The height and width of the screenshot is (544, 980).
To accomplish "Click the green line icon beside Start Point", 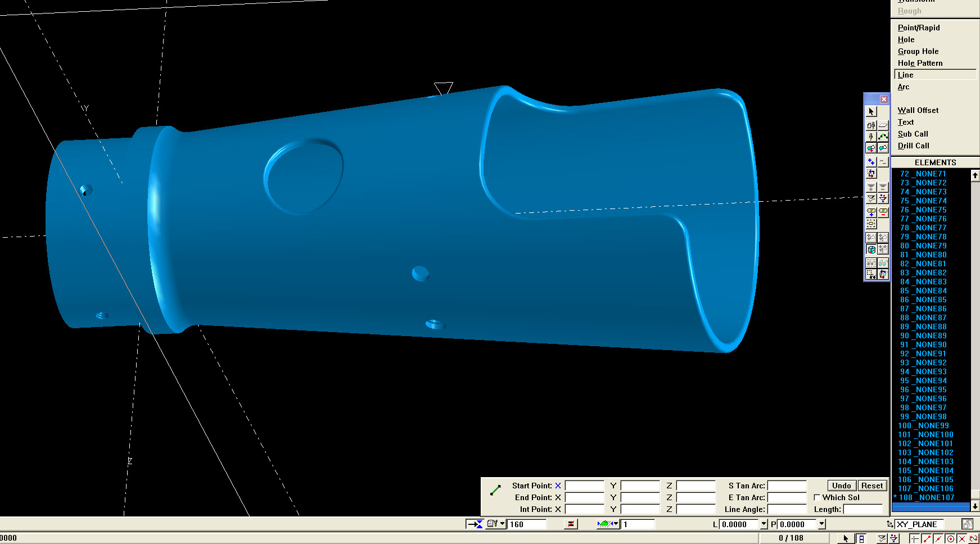I will point(495,490).
